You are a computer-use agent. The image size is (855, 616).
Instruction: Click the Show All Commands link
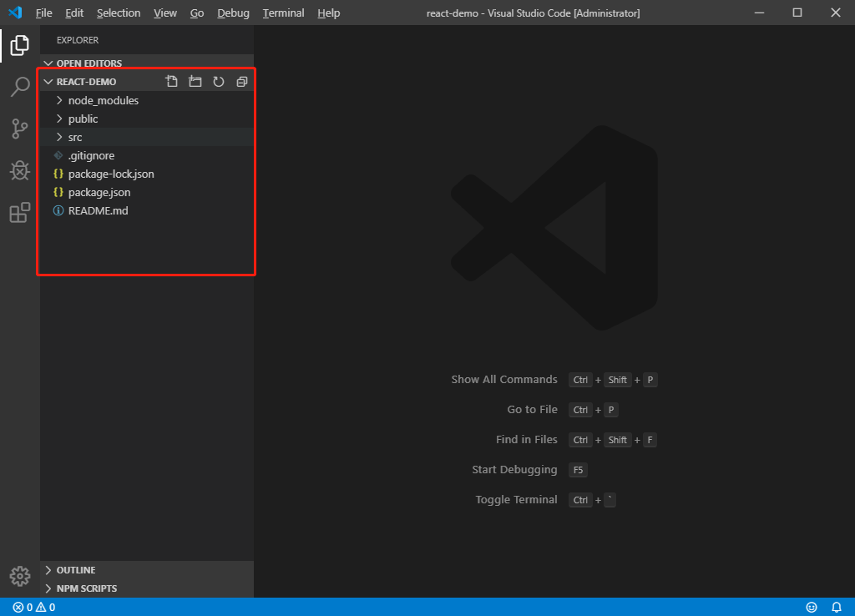coord(504,379)
